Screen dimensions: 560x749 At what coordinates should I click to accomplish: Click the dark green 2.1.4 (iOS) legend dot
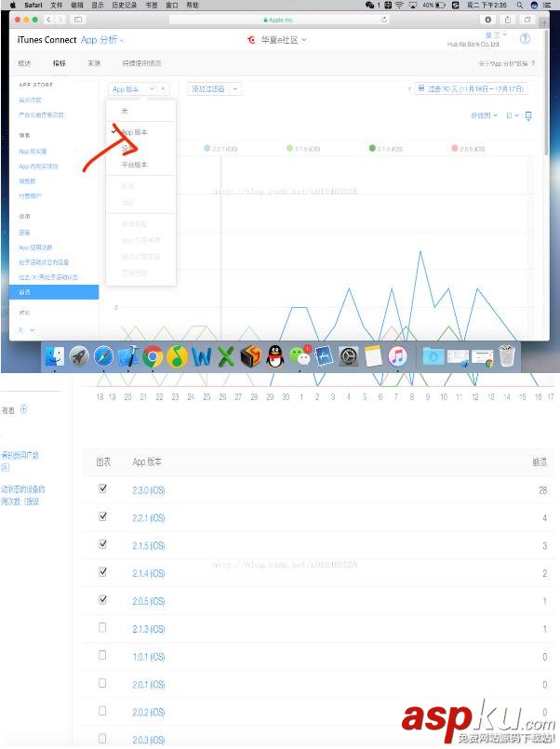(x=372, y=148)
